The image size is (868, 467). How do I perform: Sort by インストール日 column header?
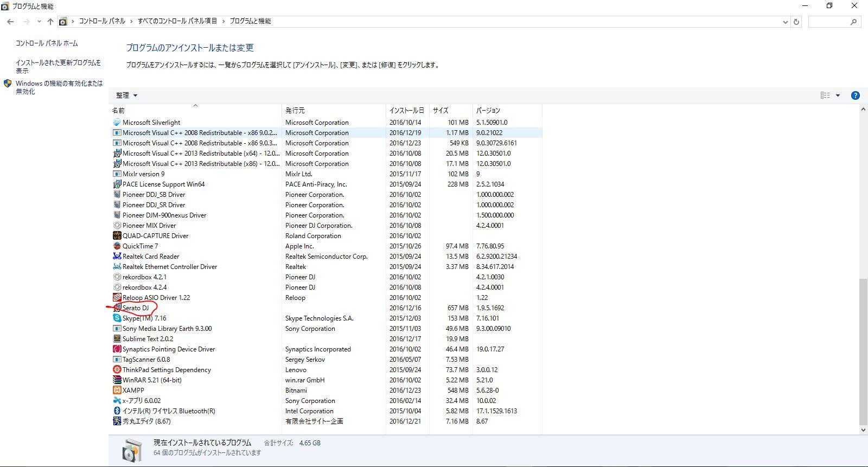[x=407, y=110]
